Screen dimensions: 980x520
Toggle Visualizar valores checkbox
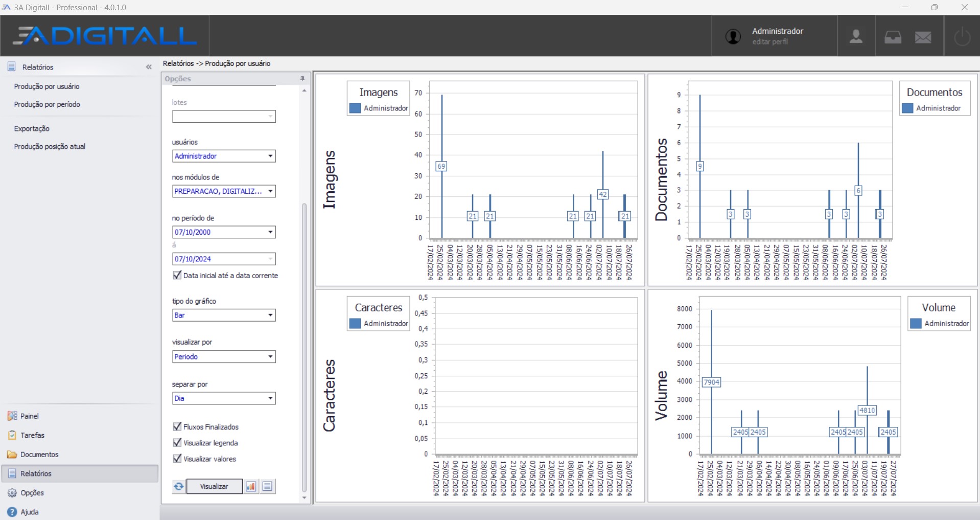click(x=177, y=459)
